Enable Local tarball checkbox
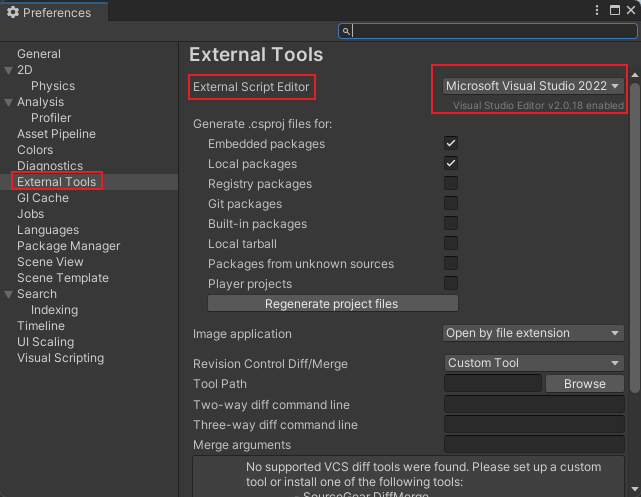 (450, 243)
